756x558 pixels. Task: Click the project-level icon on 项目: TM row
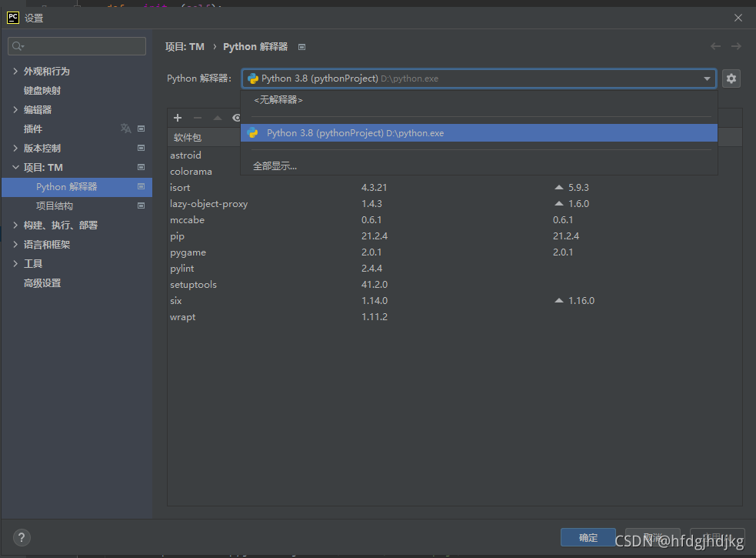coord(142,167)
